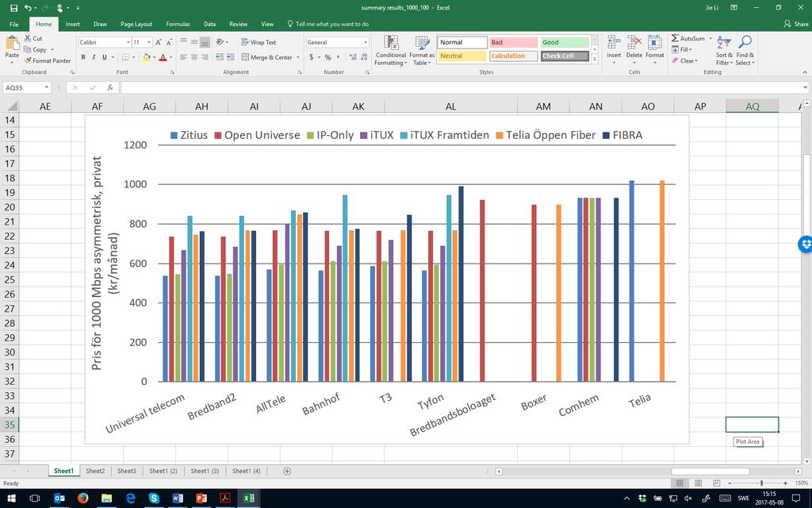The height and width of the screenshot is (508, 812).
Task: Toggle italic formatting
Action: click(94, 57)
